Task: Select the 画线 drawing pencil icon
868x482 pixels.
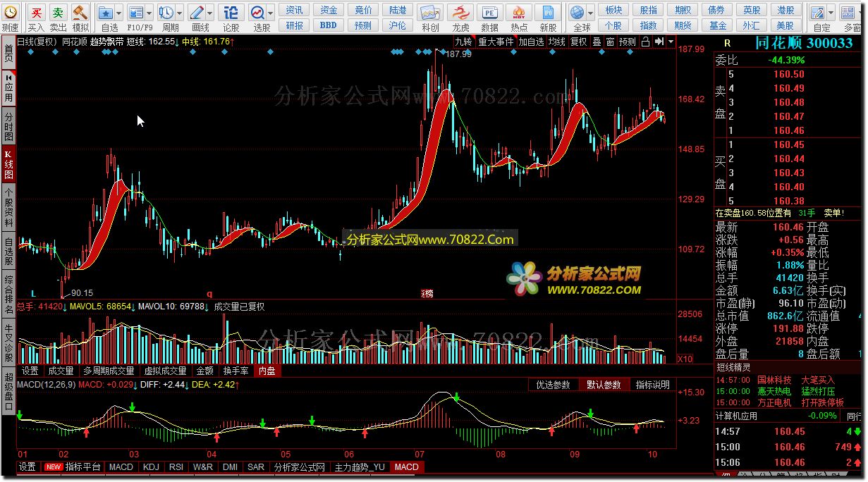Action: (197, 12)
